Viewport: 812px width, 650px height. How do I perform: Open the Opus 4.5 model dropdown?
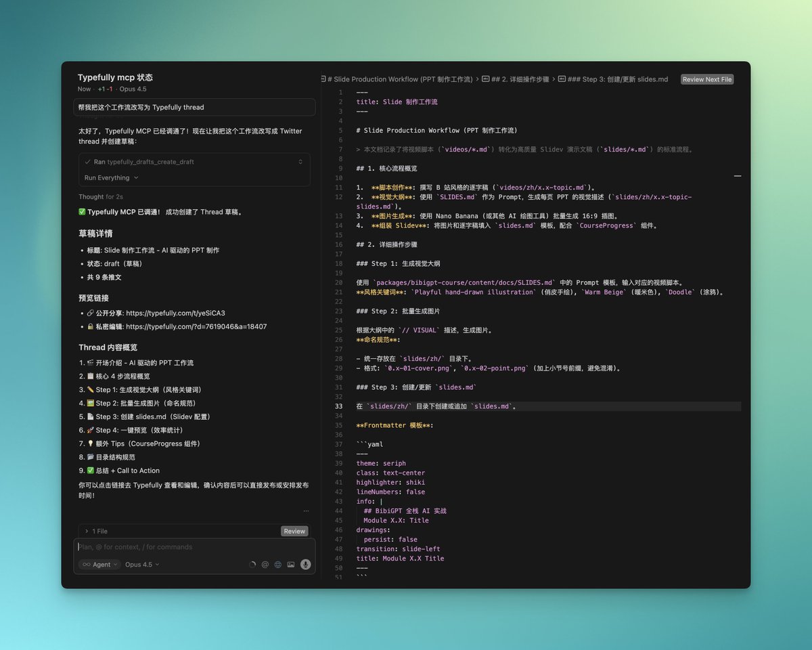click(x=142, y=564)
